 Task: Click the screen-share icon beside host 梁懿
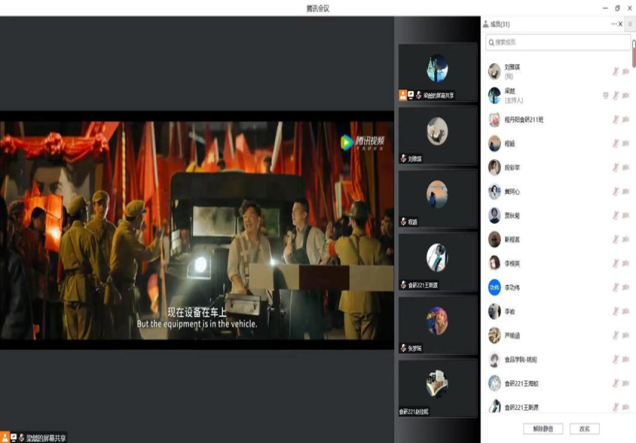[x=605, y=95]
